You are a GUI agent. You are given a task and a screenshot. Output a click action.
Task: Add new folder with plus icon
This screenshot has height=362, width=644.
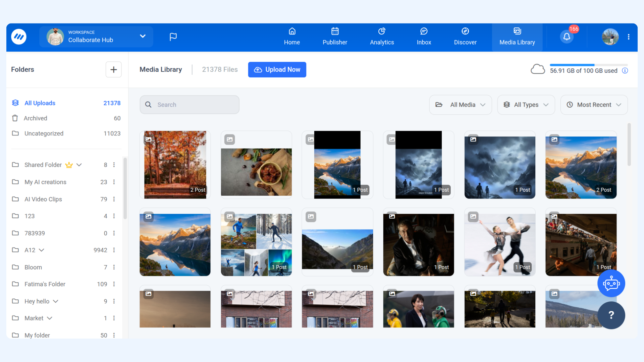coord(113,69)
